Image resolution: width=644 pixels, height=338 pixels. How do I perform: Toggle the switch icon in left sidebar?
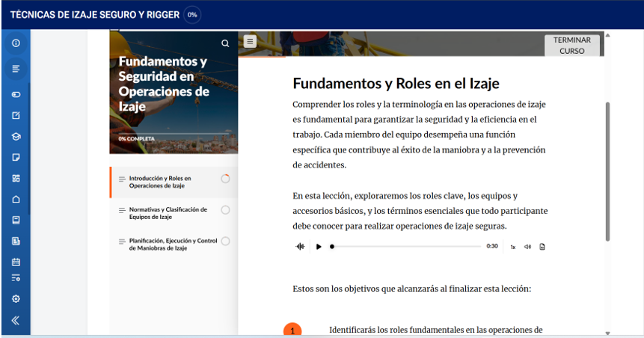click(16, 95)
